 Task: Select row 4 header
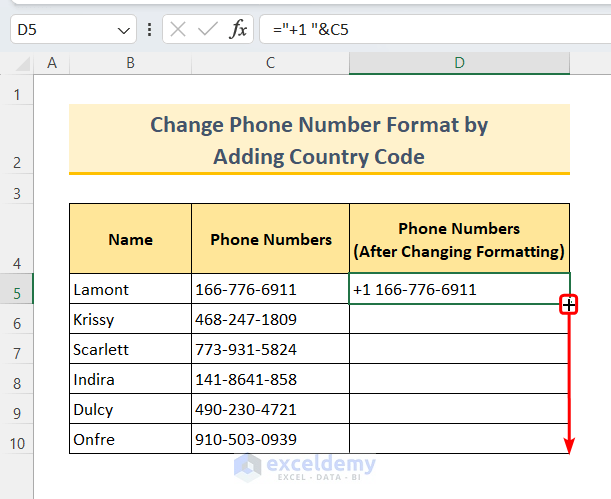tap(17, 238)
